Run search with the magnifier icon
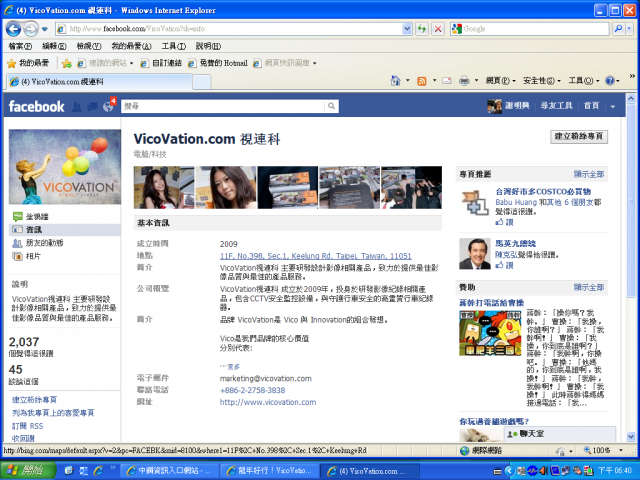 (x=618, y=29)
